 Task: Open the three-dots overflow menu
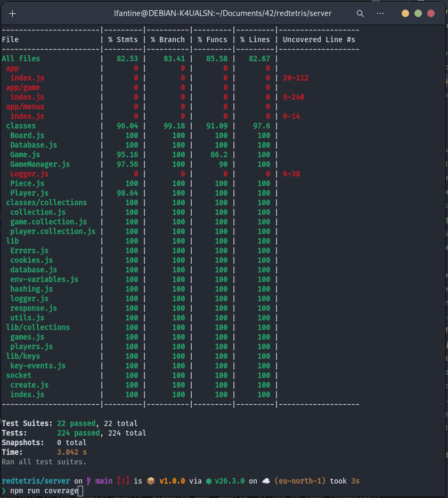tap(380, 13)
